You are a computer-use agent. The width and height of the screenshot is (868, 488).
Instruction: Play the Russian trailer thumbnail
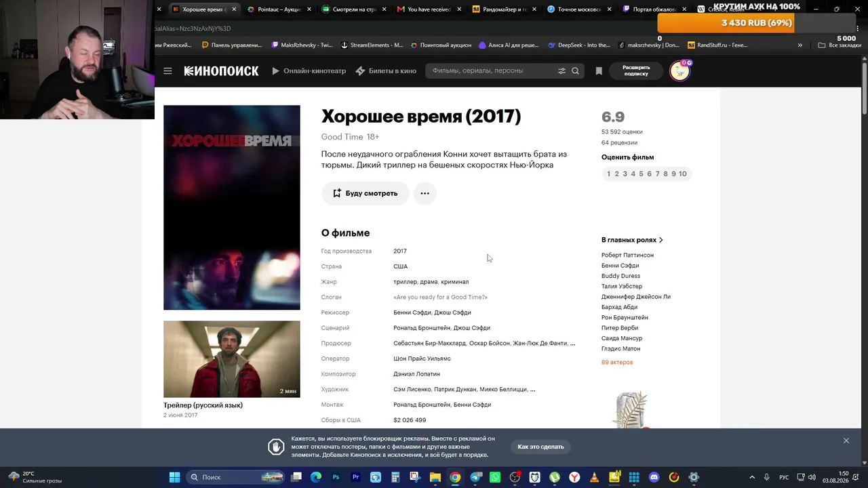click(232, 359)
